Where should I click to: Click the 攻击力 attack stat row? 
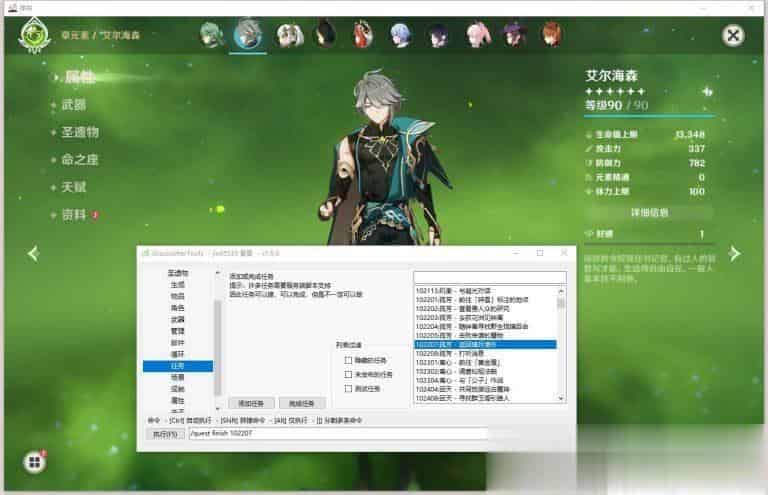pyautogui.click(x=646, y=148)
